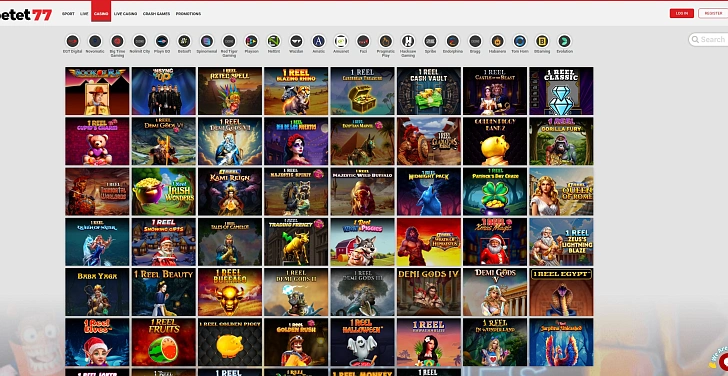The width and height of the screenshot is (728, 376).
Task: Launch 1 Reel Queen of Rome game
Action: [561, 191]
